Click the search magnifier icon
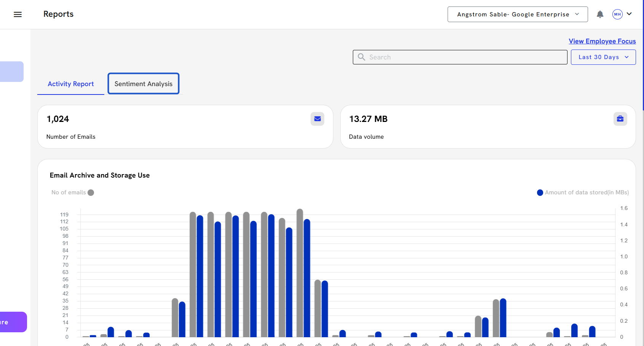The width and height of the screenshot is (644, 346). 362,57
